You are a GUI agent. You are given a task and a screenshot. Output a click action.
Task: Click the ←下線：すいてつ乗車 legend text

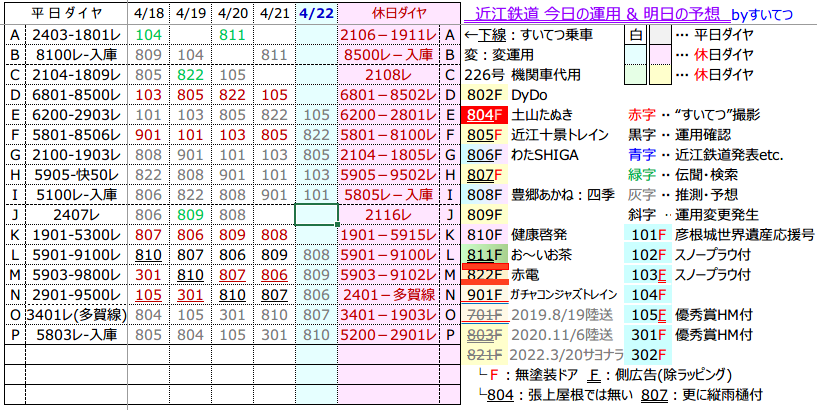tap(528, 35)
